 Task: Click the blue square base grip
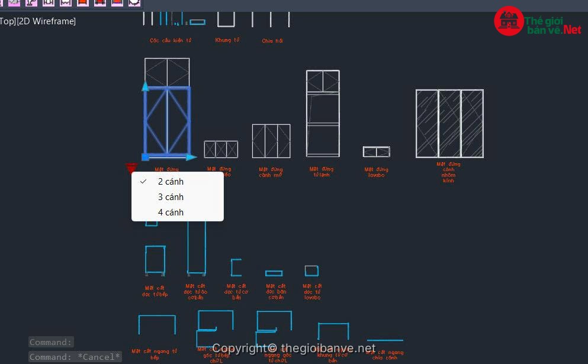pyautogui.click(x=145, y=157)
